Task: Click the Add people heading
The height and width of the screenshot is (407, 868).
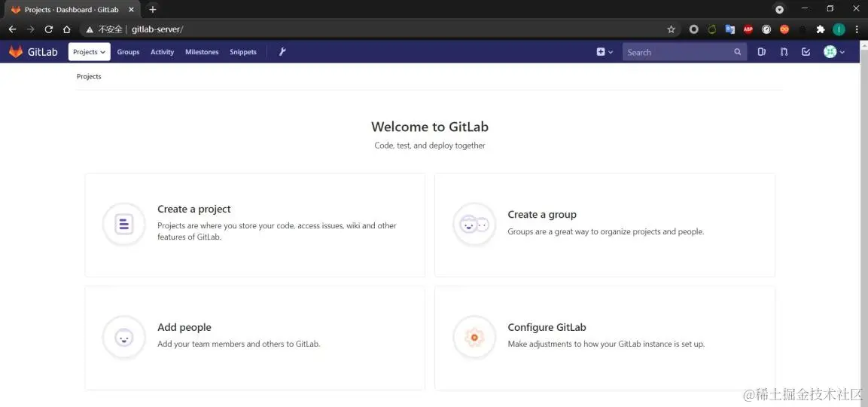Action: pos(184,327)
